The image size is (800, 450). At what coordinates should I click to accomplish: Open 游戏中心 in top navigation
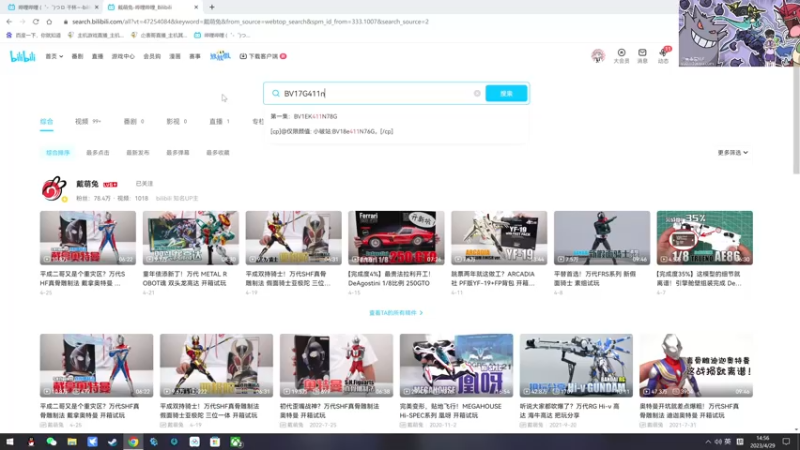click(123, 56)
